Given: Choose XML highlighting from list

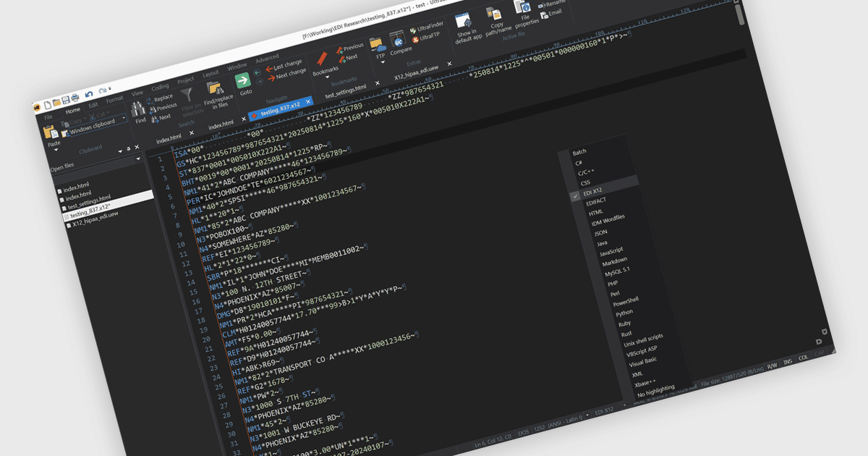Looking at the screenshot, I should coord(637,374).
